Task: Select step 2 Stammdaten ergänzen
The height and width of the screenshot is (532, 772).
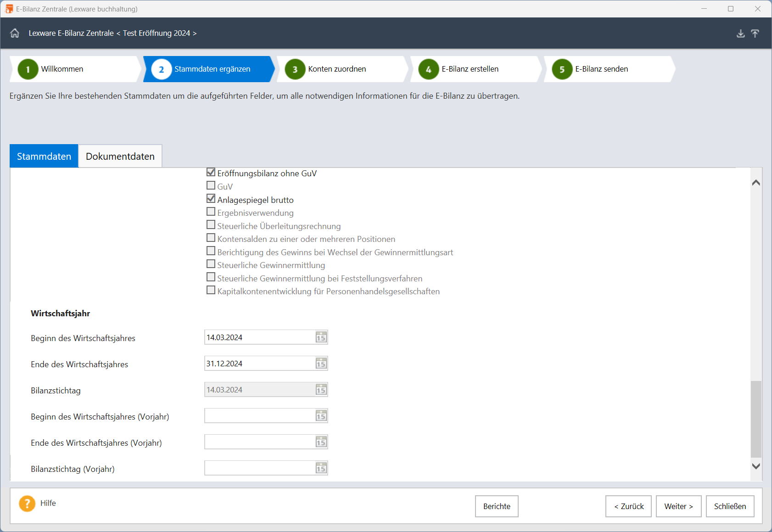Action: click(x=209, y=69)
